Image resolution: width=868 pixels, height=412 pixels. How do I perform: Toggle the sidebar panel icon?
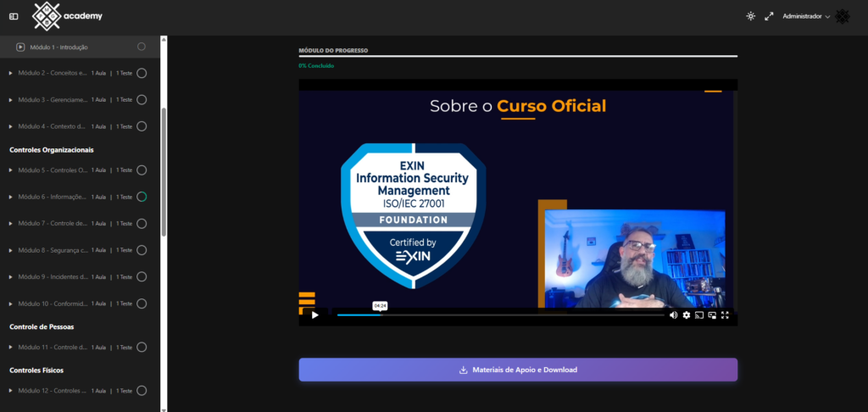[14, 16]
